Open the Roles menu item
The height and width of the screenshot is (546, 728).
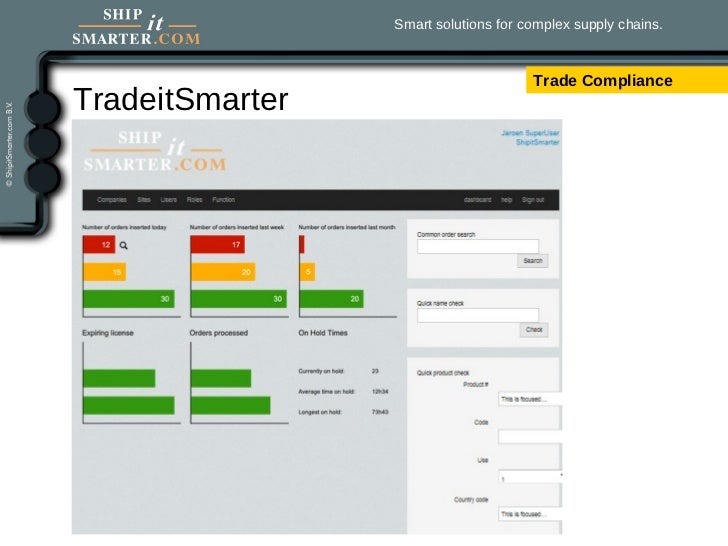coord(195,200)
